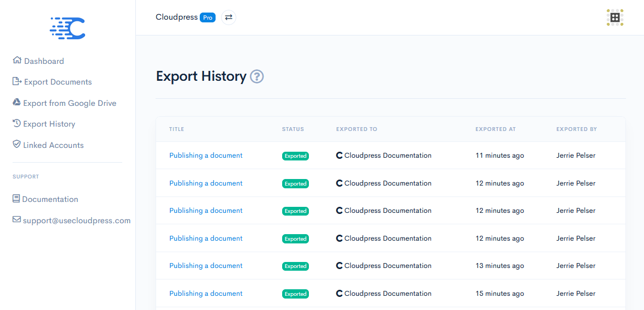Image resolution: width=644 pixels, height=310 pixels.
Task: Click the Export Documents file icon
Action: [17, 81]
